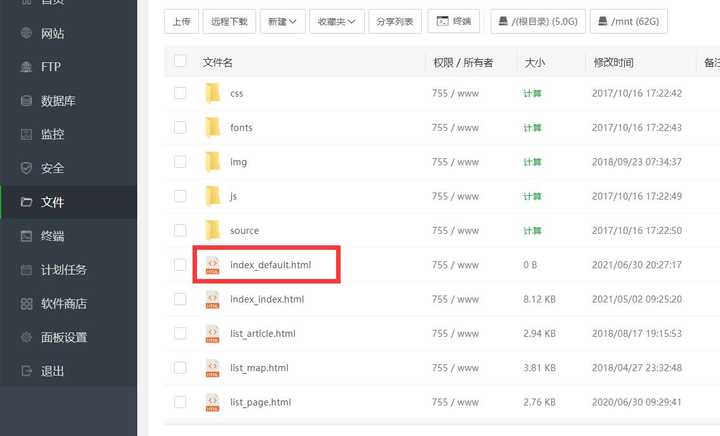Open the 文件 sidebar section
This screenshot has height=436, width=720.
(68, 202)
